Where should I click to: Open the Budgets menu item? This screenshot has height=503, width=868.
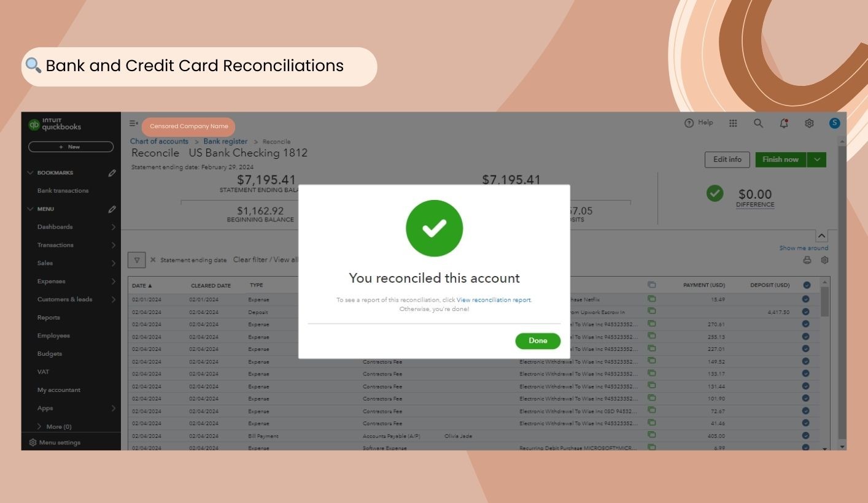coord(50,354)
